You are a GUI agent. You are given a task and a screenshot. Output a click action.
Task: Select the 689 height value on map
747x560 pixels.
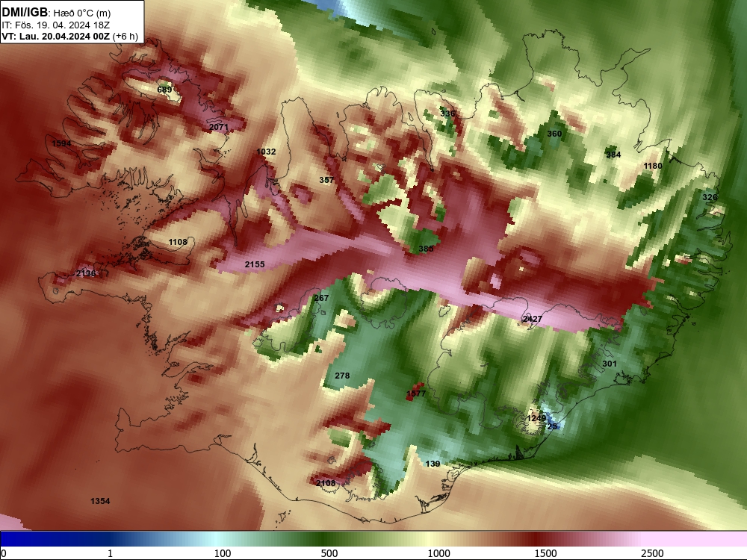pyautogui.click(x=164, y=90)
